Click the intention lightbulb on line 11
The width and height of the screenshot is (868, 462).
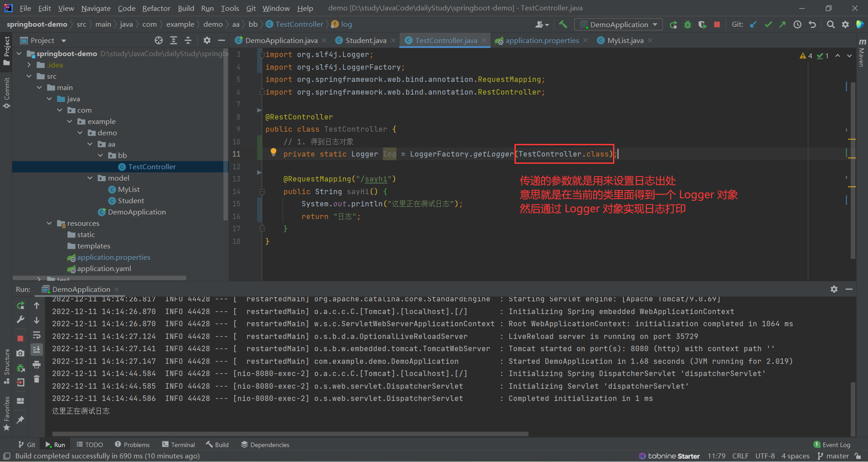(274, 152)
